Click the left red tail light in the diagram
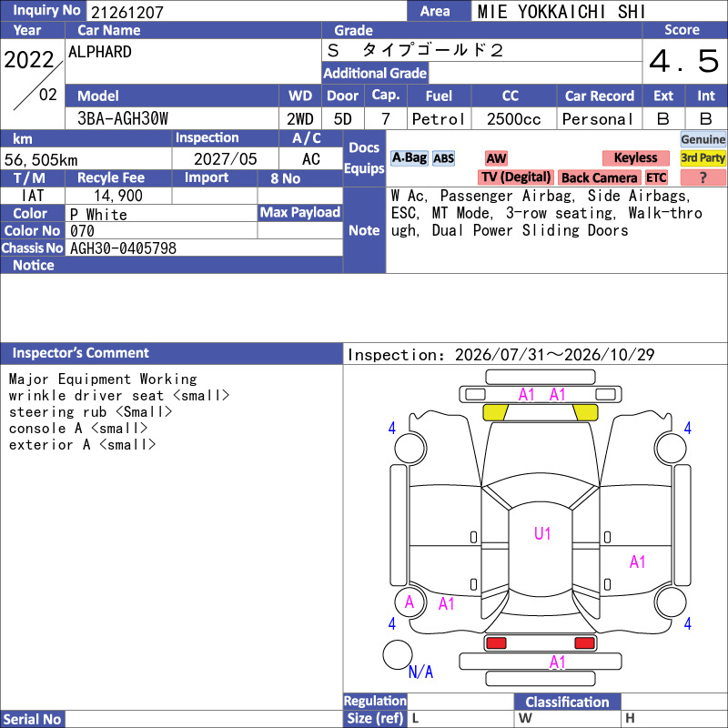The height and width of the screenshot is (728, 728). point(496,642)
